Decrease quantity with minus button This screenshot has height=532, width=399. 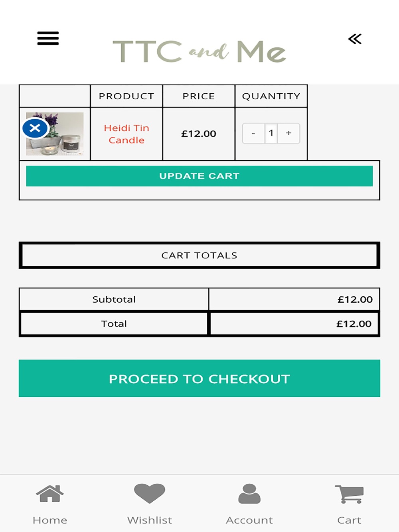[x=253, y=133]
